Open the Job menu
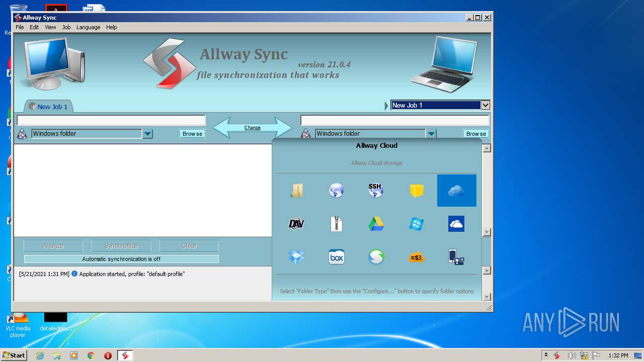The height and width of the screenshot is (362, 644). tap(66, 27)
